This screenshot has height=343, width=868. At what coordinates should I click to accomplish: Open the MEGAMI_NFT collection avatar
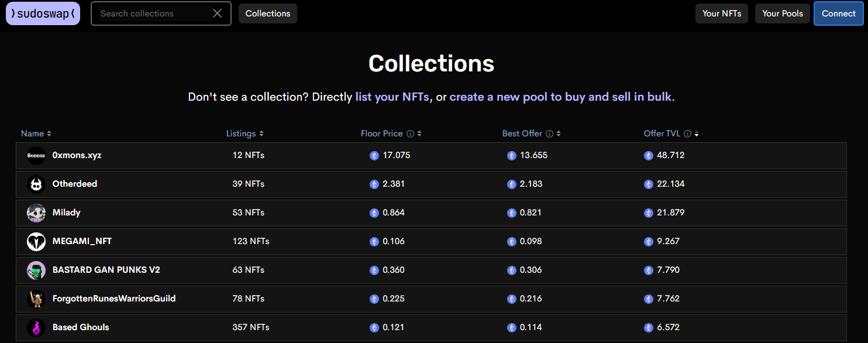click(x=36, y=242)
